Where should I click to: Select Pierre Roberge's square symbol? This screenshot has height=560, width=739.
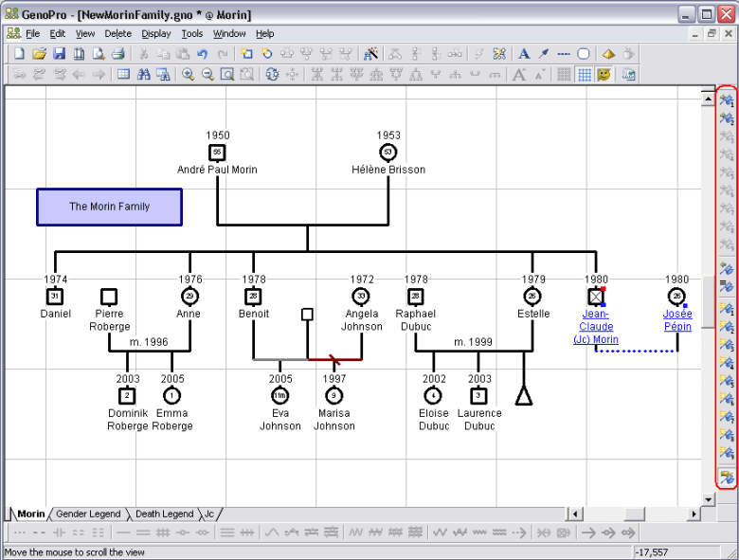coord(109,297)
